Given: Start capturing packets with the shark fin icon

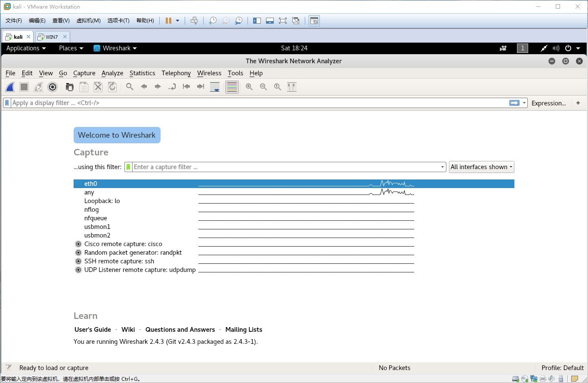Looking at the screenshot, I should pyautogui.click(x=10, y=87).
